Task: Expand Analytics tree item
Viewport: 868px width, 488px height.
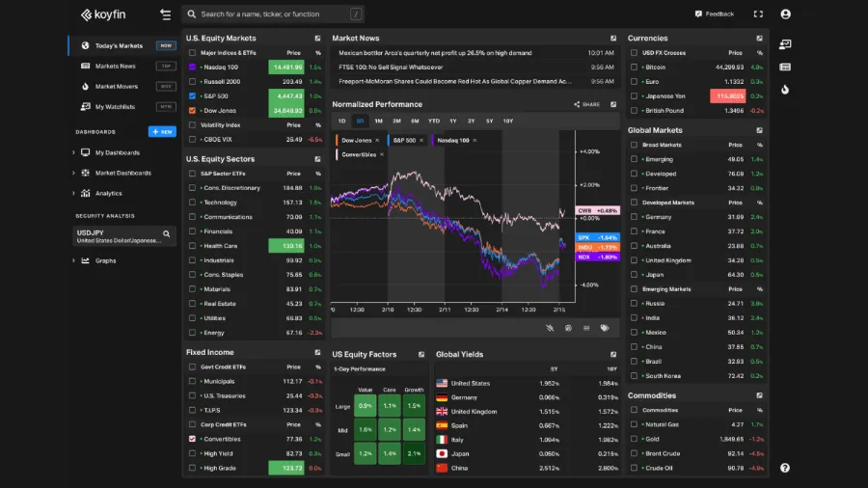Action: click(x=73, y=194)
